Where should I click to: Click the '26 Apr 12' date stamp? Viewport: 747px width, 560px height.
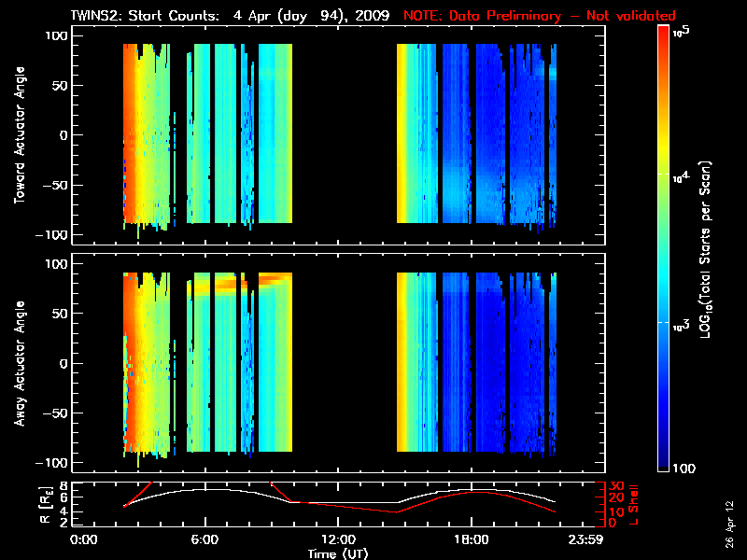point(730,518)
